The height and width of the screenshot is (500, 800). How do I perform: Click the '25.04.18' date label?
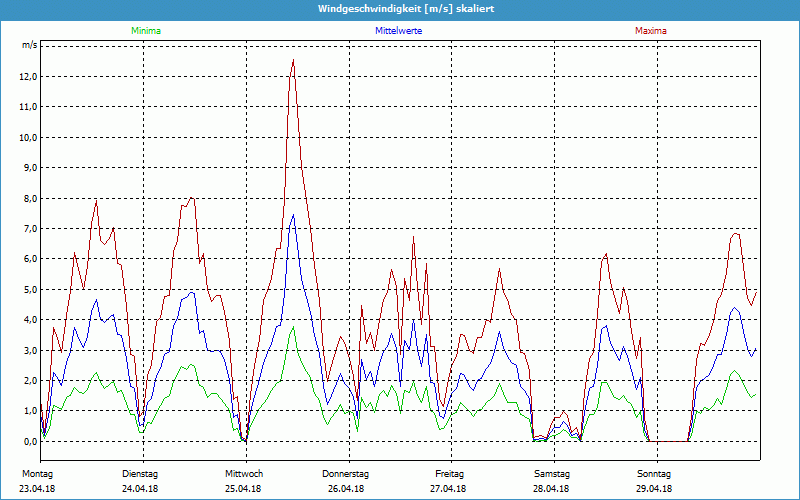pos(243,489)
